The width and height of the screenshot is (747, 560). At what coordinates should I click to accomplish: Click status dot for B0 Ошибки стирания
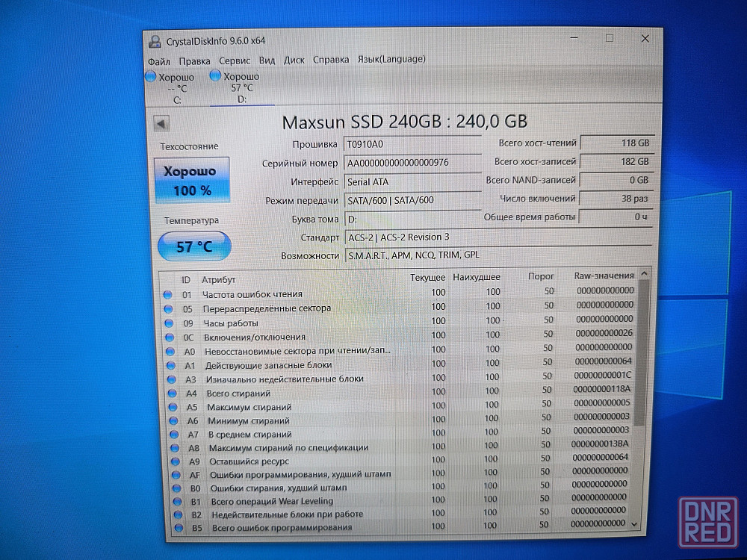pyautogui.click(x=177, y=488)
